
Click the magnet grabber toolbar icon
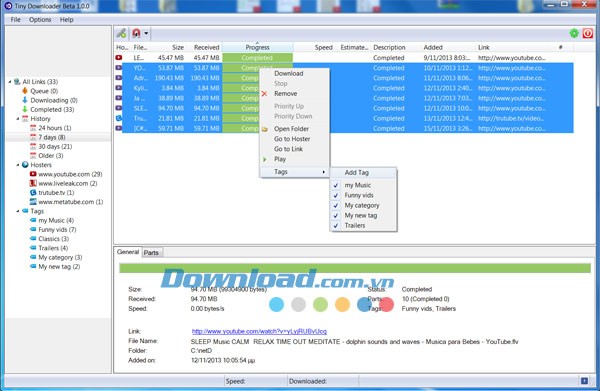tap(136, 33)
